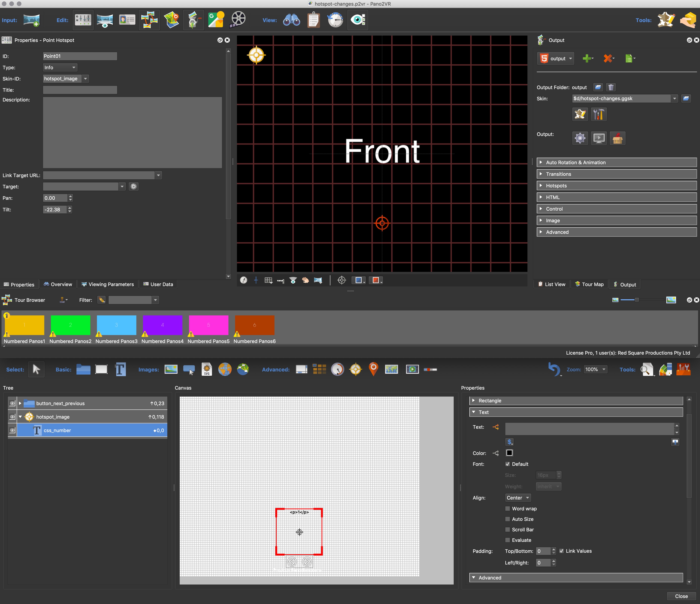Screen dimensions: 700x604
Task: Open the Tour Browser toolbar icon
Action: pyautogui.click(x=149, y=20)
